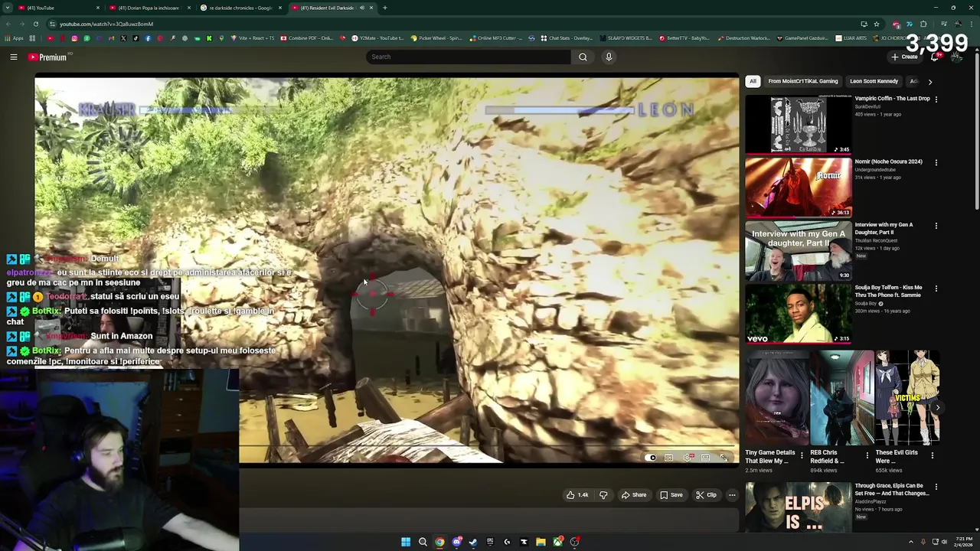Like the video (1.4k thumbs up)

coord(577,495)
